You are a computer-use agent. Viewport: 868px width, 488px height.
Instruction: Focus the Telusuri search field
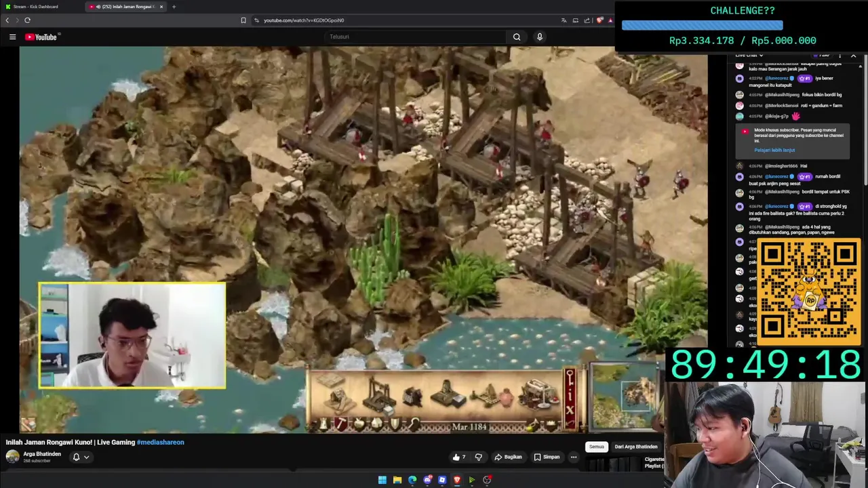tap(414, 37)
